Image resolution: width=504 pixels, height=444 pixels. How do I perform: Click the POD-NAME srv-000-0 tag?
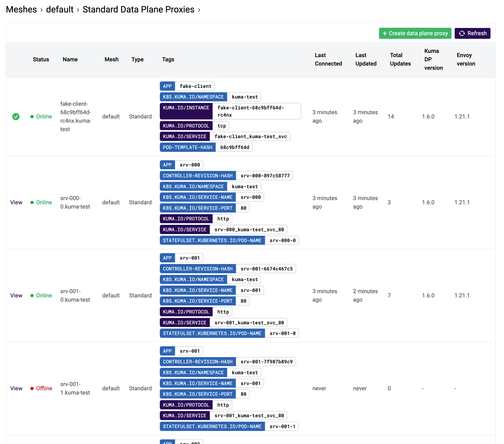(229, 240)
